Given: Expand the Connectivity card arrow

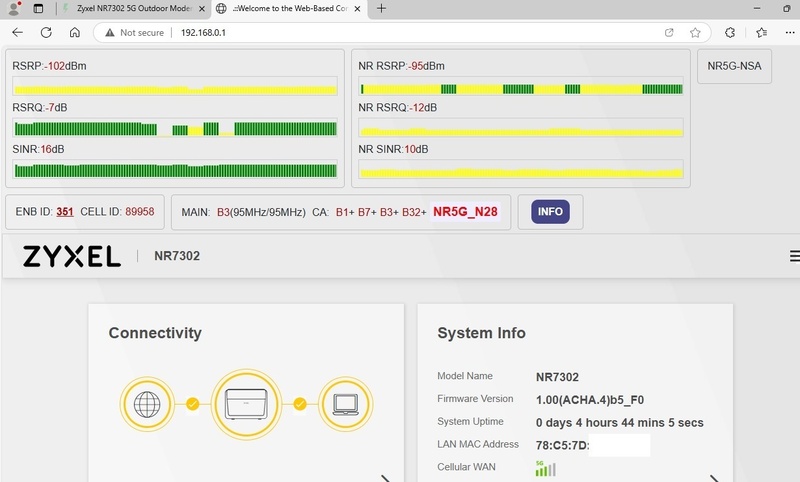Looking at the screenshot, I should pyautogui.click(x=386, y=478).
